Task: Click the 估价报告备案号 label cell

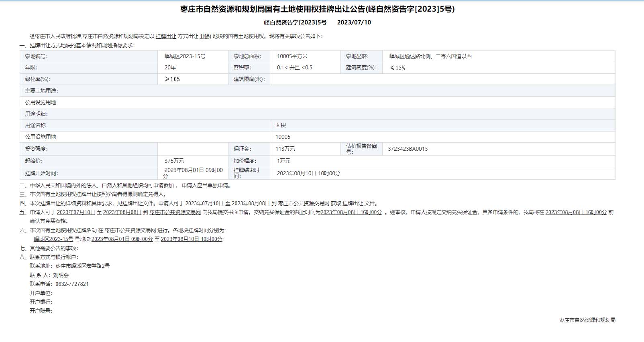Action: click(x=361, y=149)
